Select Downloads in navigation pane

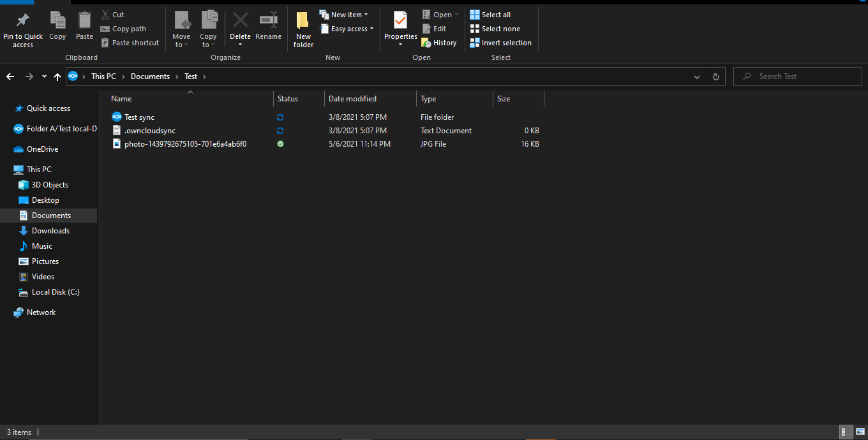(x=50, y=231)
